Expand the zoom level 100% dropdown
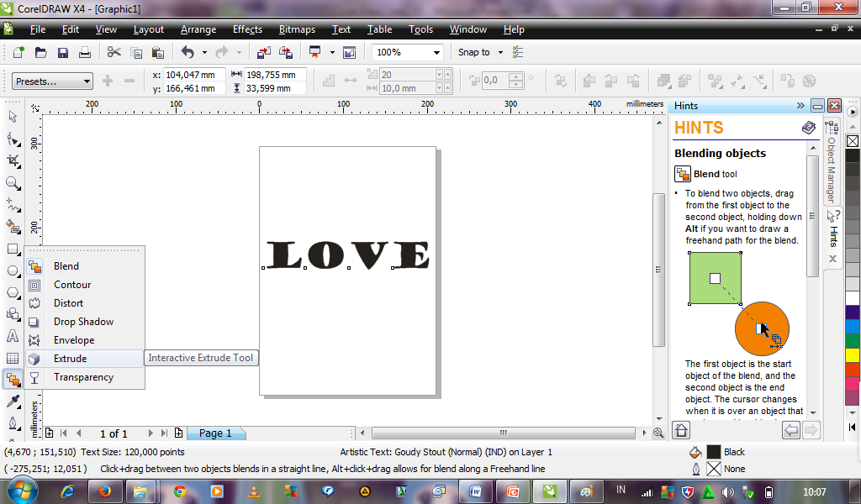861x504 pixels. coord(436,52)
